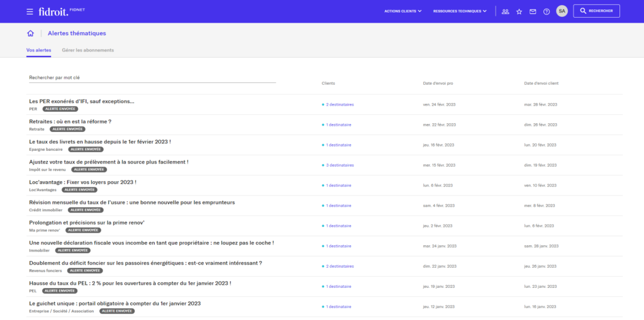
Task: Click the home icon in breadcrumb
Action: pos(30,33)
